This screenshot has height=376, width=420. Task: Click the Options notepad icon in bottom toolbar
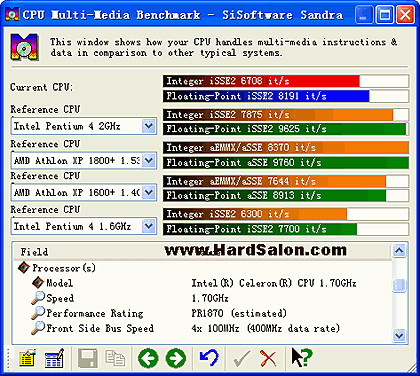coord(27,358)
